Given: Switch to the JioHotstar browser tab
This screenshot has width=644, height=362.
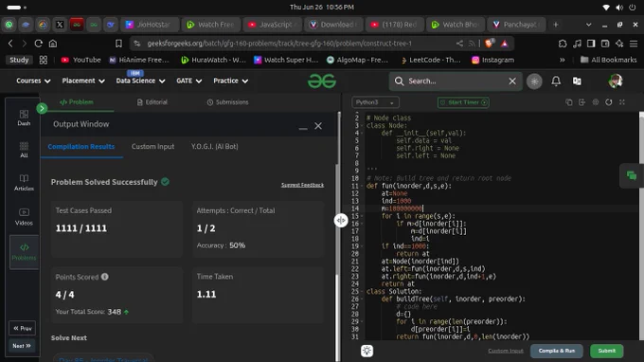Looking at the screenshot, I should point(150,25).
